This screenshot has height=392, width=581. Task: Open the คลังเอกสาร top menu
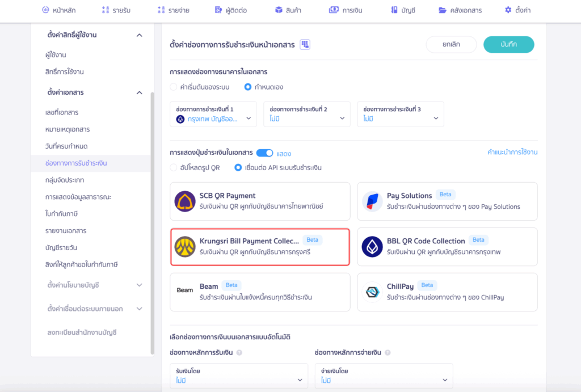(460, 10)
